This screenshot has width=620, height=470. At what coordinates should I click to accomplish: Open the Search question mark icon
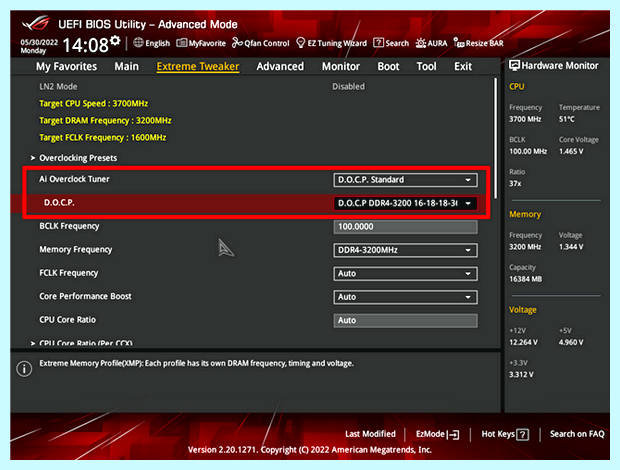378,43
